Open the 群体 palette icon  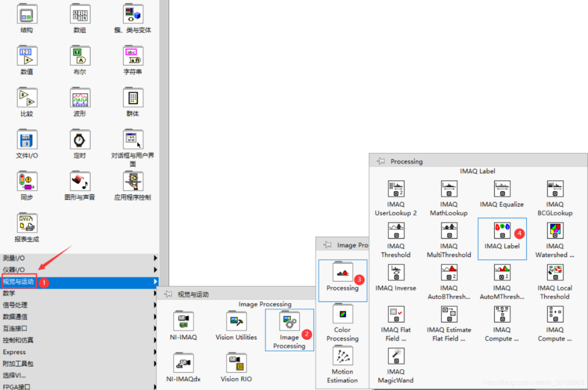pyautogui.click(x=133, y=98)
